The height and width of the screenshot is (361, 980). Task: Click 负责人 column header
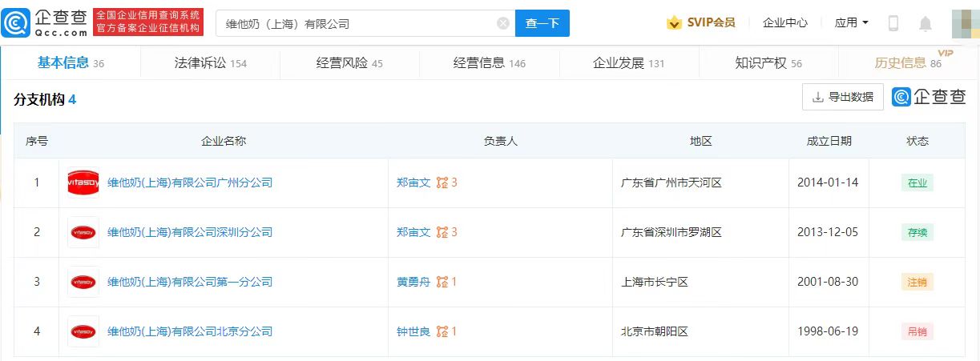501,141
